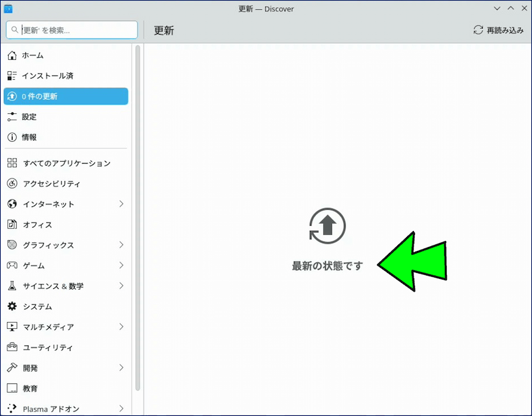Expand the Internet (インターネット) category chevron
The image size is (532, 416).
tap(121, 204)
